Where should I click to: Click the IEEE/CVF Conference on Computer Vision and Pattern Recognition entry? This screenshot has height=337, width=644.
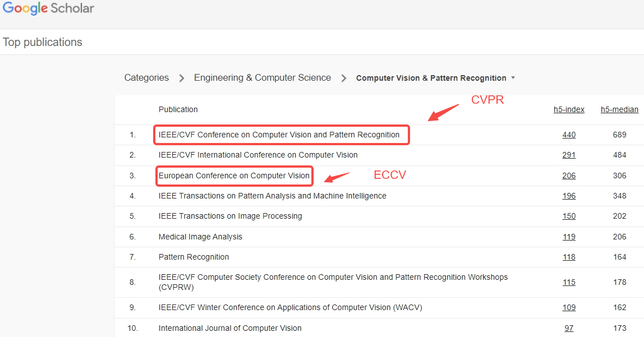point(279,135)
